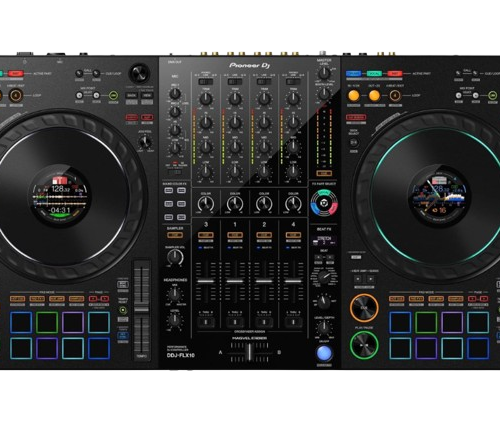Flip the channel 4 crossfader assign switch

pos(293,322)
